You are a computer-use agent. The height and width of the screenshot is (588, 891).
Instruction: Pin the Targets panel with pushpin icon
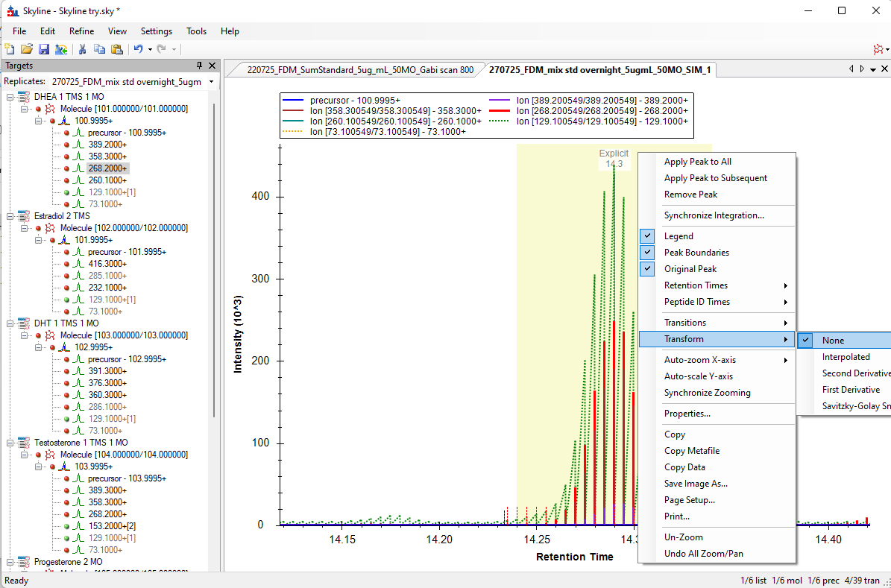(x=199, y=66)
